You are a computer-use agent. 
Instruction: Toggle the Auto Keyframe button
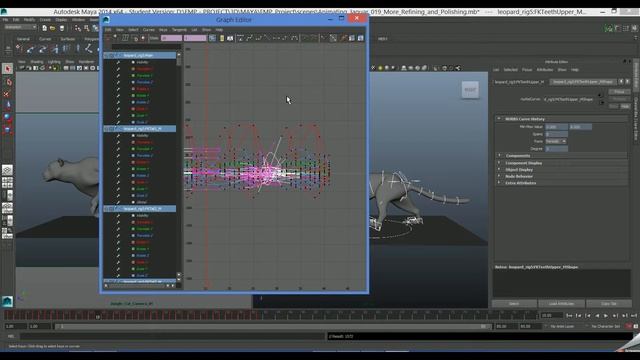coord(629,326)
